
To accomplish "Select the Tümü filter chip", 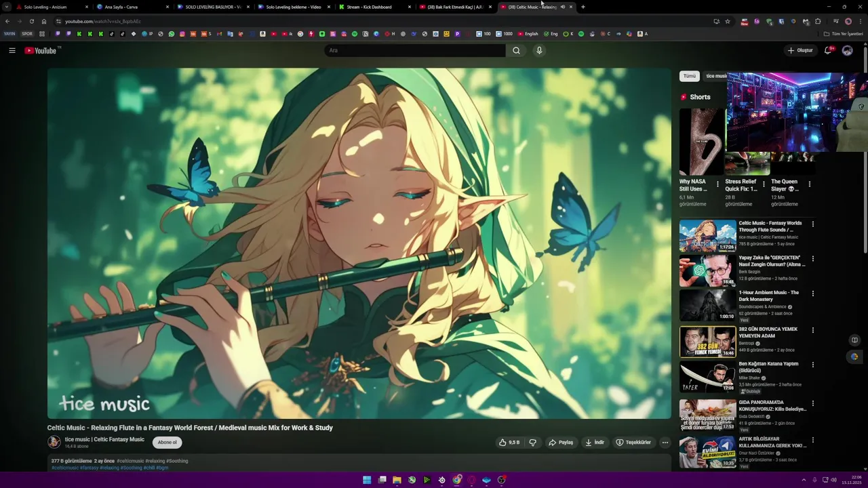I will (x=690, y=76).
